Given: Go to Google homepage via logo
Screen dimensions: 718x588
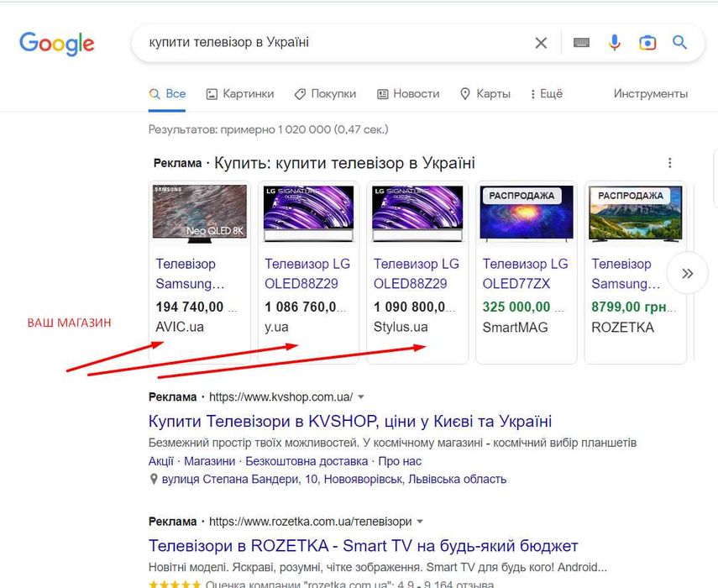Looking at the screenshot, I should point(57,44).
